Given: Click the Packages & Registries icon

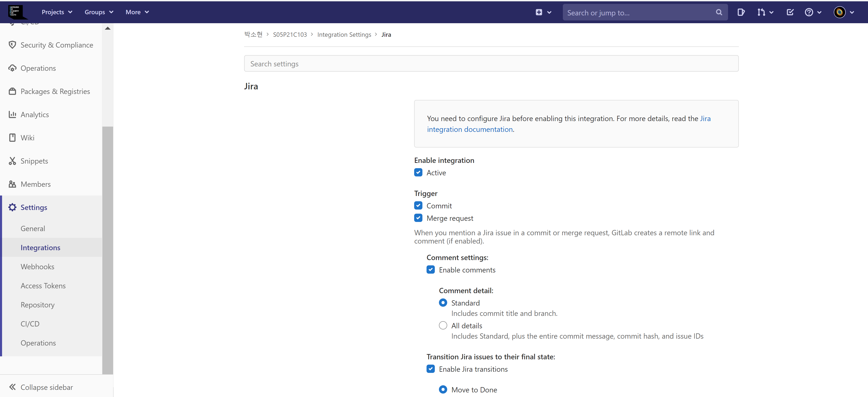Looking at the screenshot, I should [12, 91].
